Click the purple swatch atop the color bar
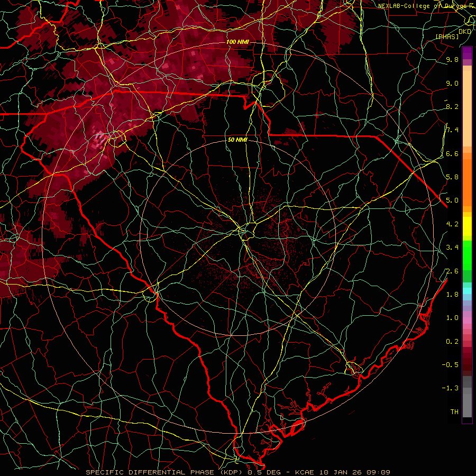The height and width of the screenshot is (476, 476). pos(467,53)
